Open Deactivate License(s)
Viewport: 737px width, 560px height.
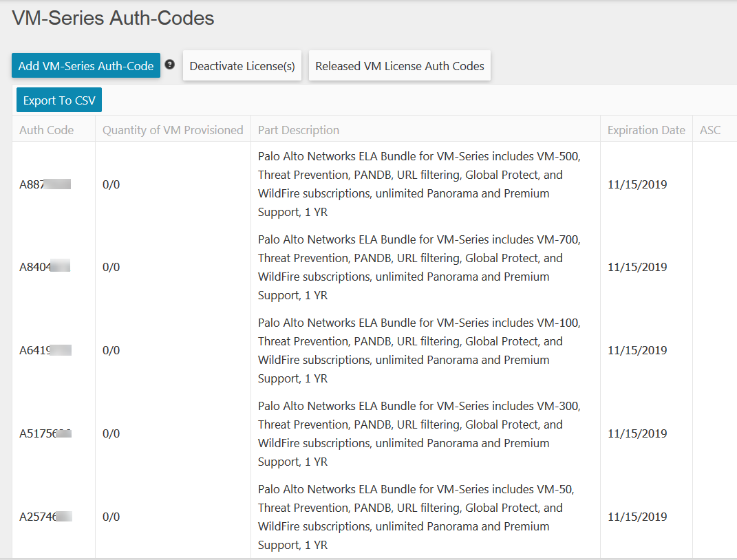click(242, 66)
